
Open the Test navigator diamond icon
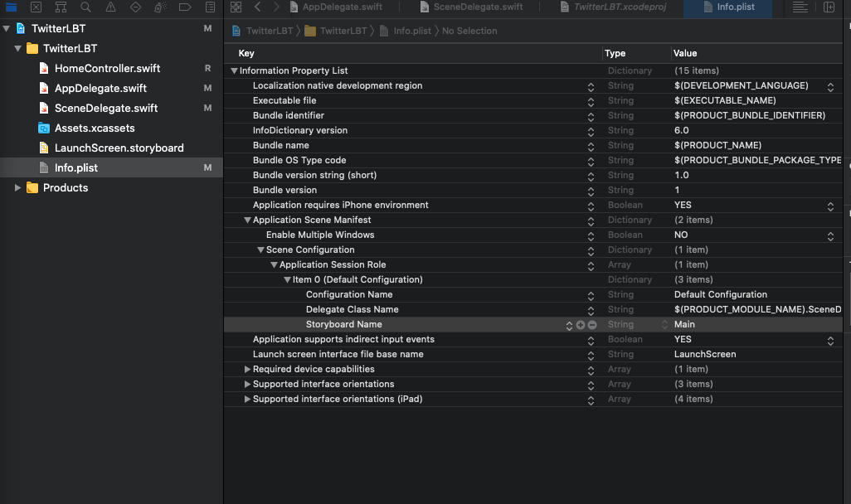pos(136,7)
